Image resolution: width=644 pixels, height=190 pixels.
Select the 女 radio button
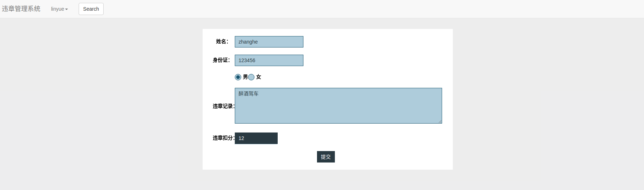coord(251,77)
